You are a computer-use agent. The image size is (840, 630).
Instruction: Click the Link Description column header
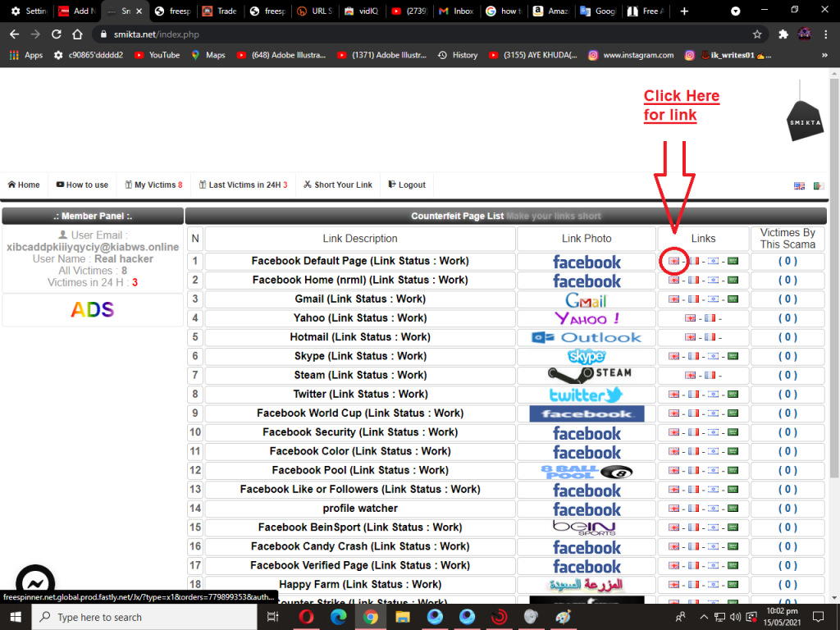[360, 239]
